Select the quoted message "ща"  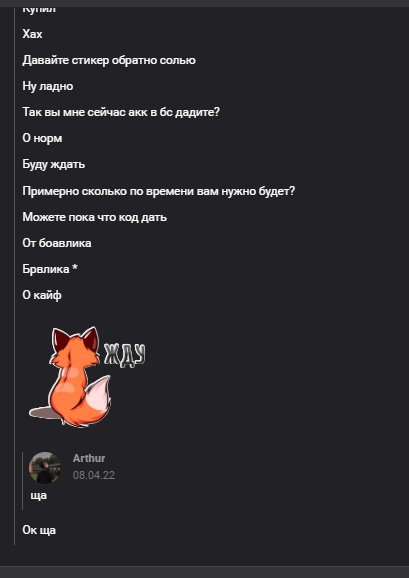tap(39, 495)
